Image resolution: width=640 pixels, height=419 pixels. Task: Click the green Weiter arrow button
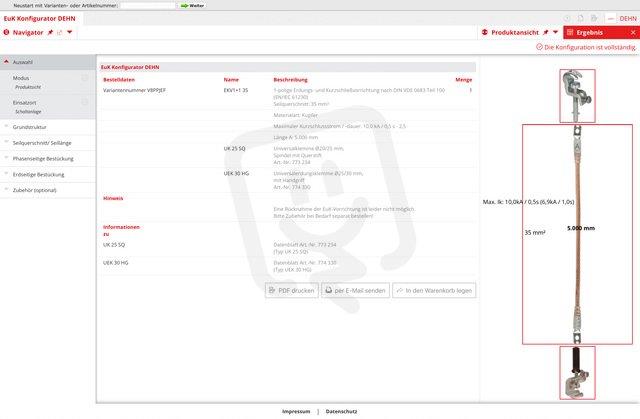pyautogui.click(x=192, y=5)
